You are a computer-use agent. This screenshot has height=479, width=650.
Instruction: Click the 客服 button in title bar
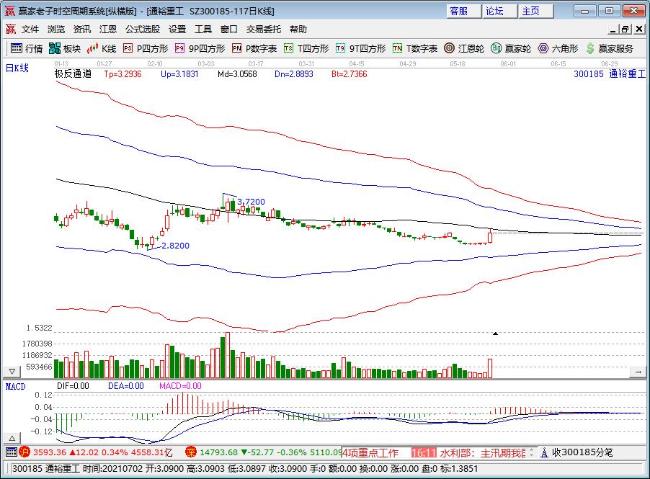(463, 11)
